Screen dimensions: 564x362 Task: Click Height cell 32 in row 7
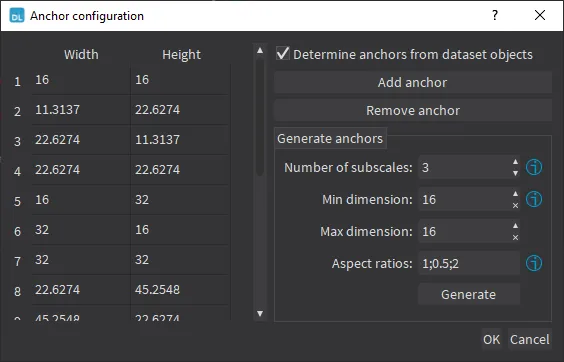pos(180,260)
